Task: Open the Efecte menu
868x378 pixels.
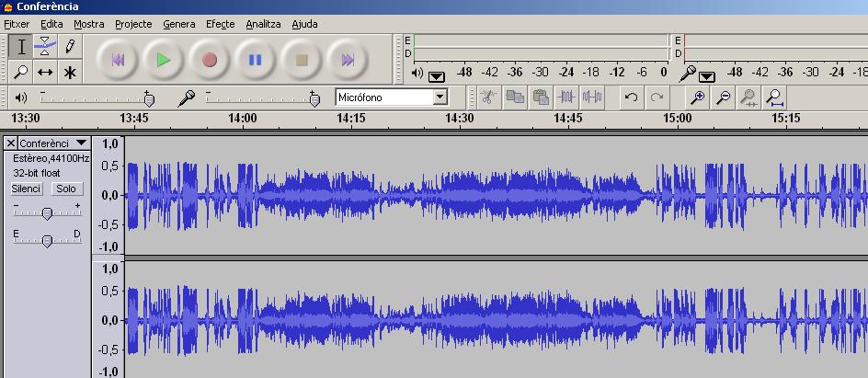Action: 220,24
